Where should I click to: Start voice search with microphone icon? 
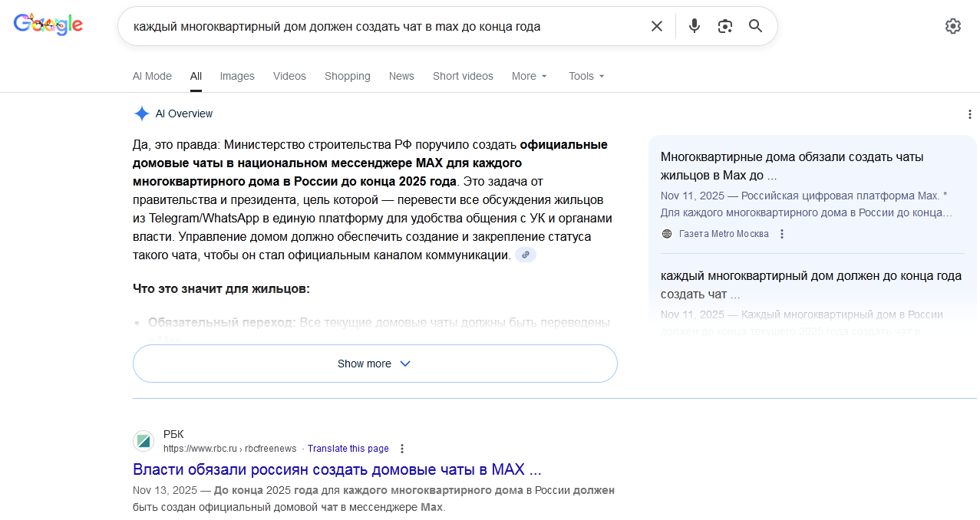pos(695,26)
